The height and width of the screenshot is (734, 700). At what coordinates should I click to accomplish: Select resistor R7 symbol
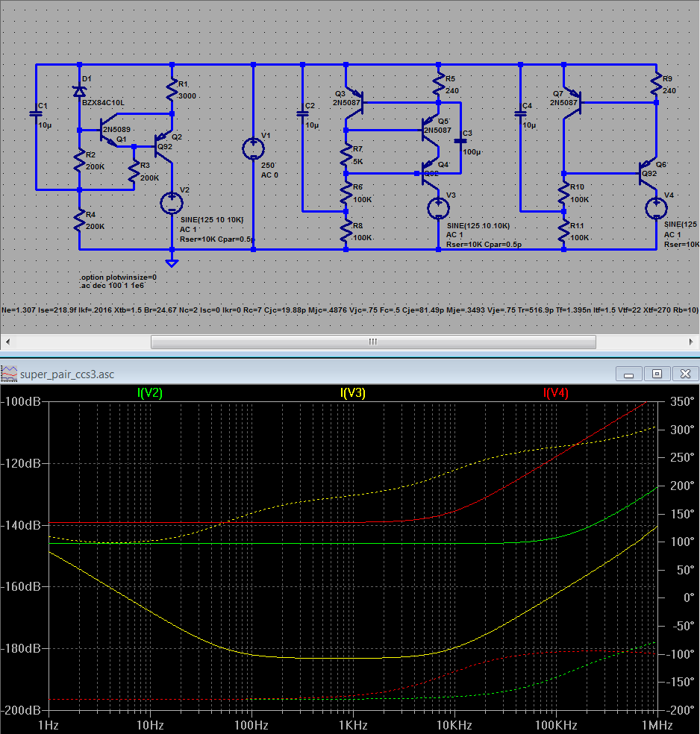[x=346, y=154]
